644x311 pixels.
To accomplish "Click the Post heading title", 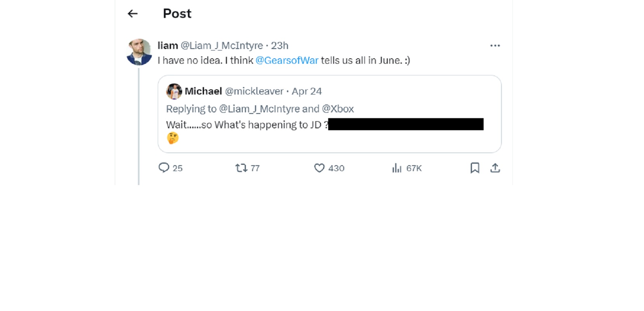I will pyautogui.click(x=177, y=14).
